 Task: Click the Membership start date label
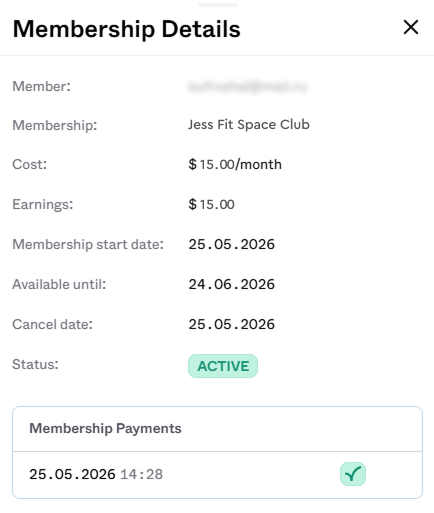click(88, 244)
